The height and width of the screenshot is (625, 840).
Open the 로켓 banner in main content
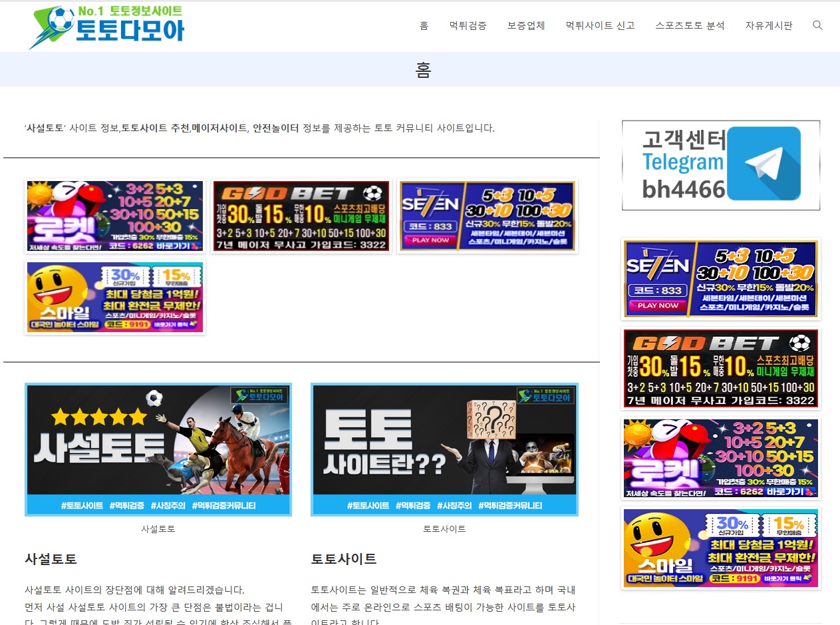click(x=115, y=216)
